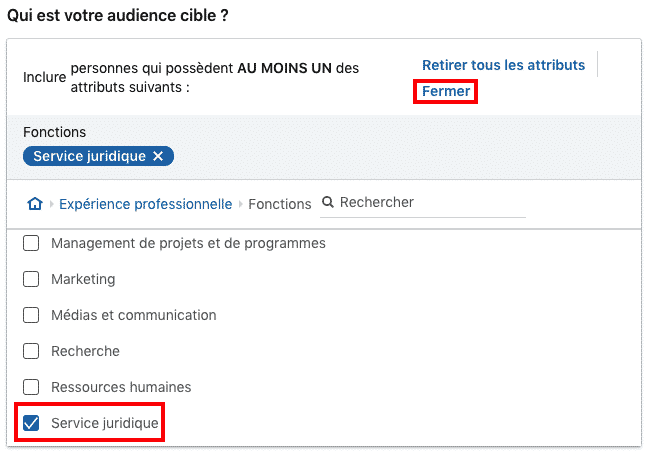Enable the Marketing checkbox
This screenshot has height=459, width=649.
31,279
